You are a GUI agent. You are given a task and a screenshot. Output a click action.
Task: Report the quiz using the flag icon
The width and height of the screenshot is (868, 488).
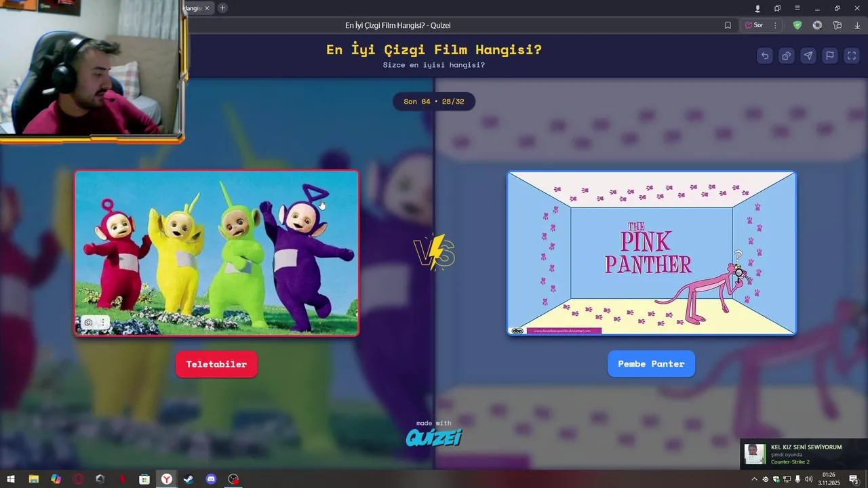(x=830, y=56)
